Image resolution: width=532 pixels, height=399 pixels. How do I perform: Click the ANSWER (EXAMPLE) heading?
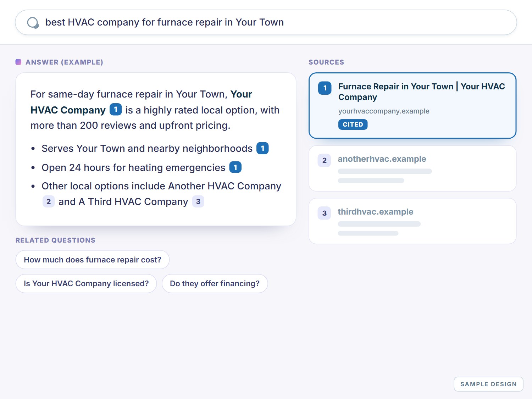click(64, 62)
